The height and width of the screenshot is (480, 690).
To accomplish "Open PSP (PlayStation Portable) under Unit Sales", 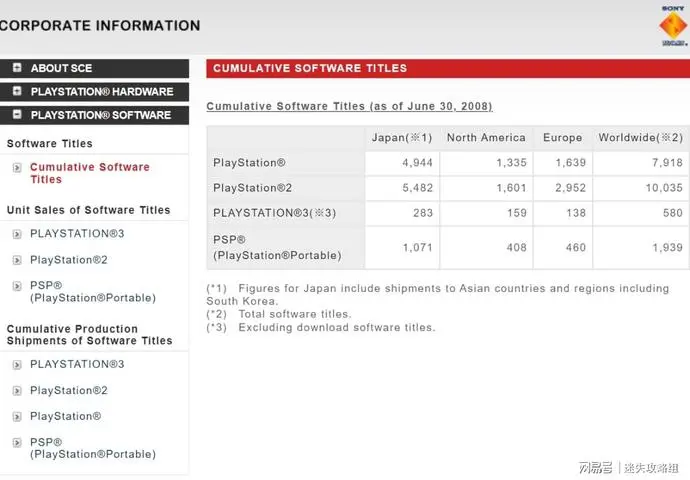I will coord(93,292).
